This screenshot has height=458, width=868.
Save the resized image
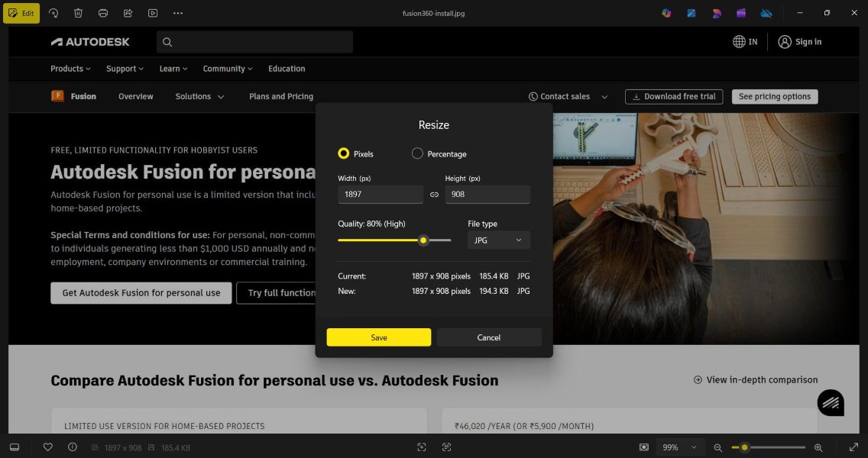[x=379, y=337]
